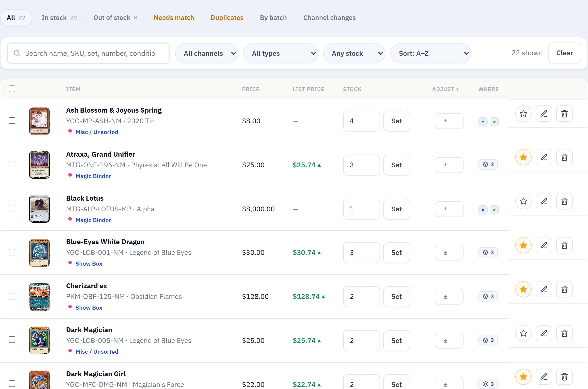Open the Dark Magician card thumbnail

[x=39, y=340]
